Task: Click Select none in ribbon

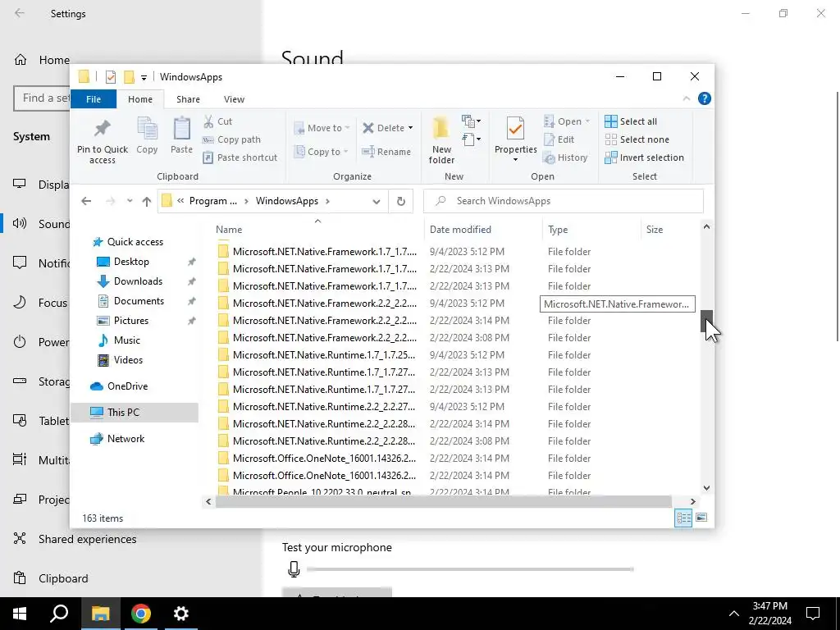Action: click(x=637, y=139)
